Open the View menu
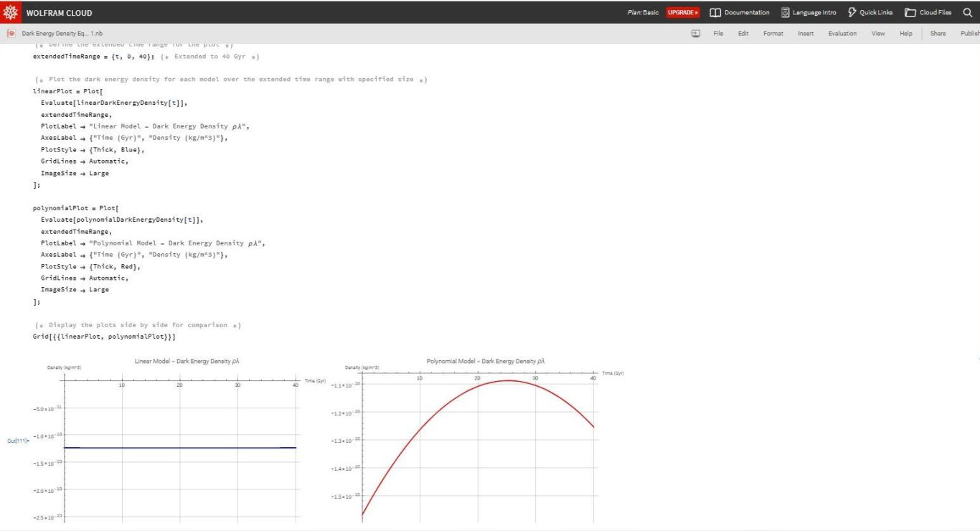Image resolution: width=980 pixels, height=531 pixels. point(878,34)
